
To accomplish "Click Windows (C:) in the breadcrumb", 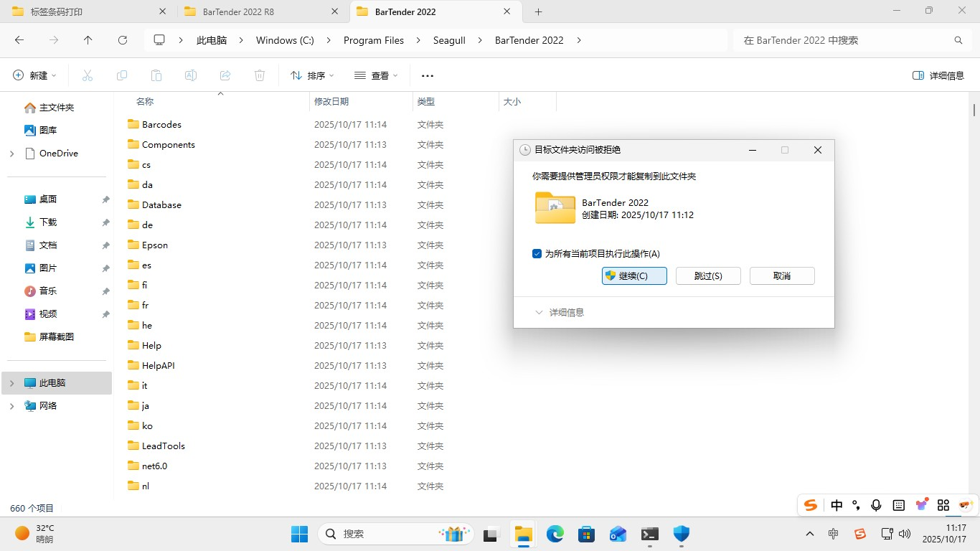I will click(285, 40).
